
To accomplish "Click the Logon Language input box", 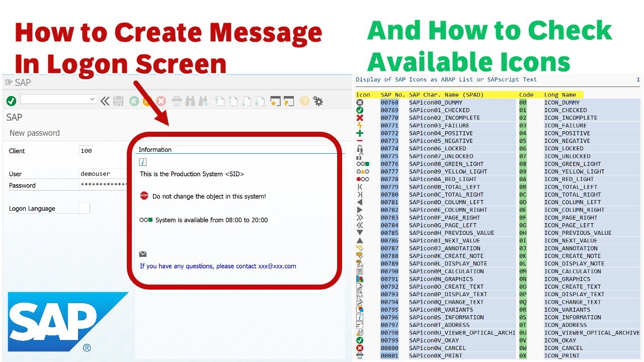I will pyautogui.click(x=85, y=208).
